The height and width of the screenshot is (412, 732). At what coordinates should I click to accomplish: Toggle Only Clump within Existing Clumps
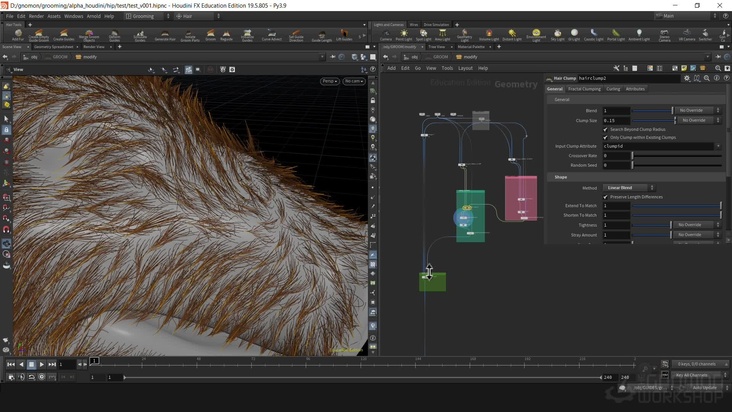(606, 137)
